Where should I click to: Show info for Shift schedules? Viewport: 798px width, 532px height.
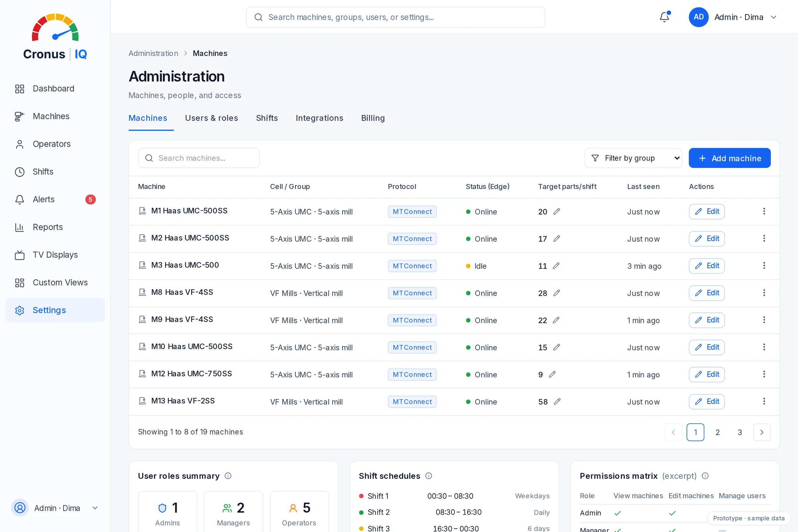429,476
